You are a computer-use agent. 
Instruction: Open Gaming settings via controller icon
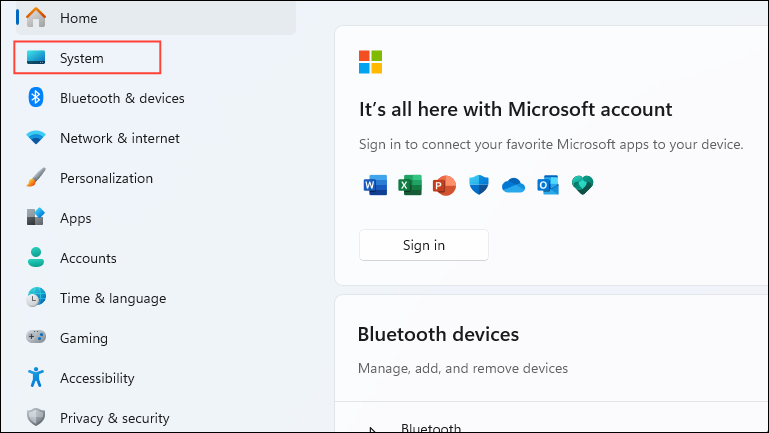coord(36,338)
